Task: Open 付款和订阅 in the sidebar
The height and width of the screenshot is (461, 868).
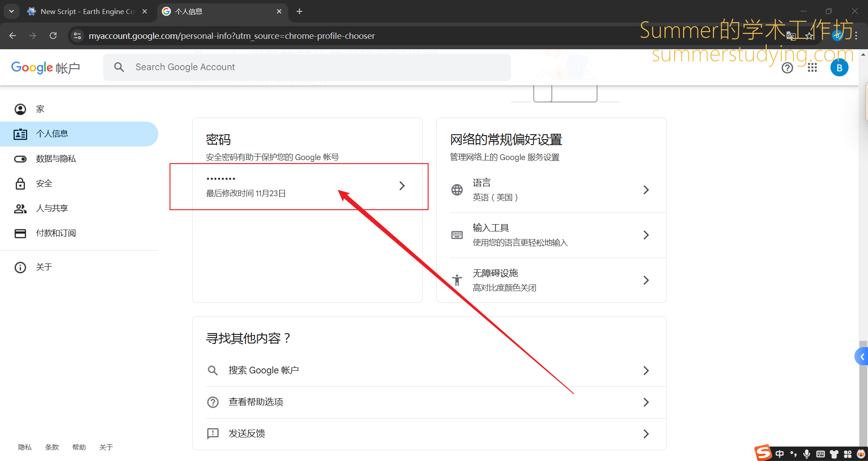Action: tap(79, 233)
